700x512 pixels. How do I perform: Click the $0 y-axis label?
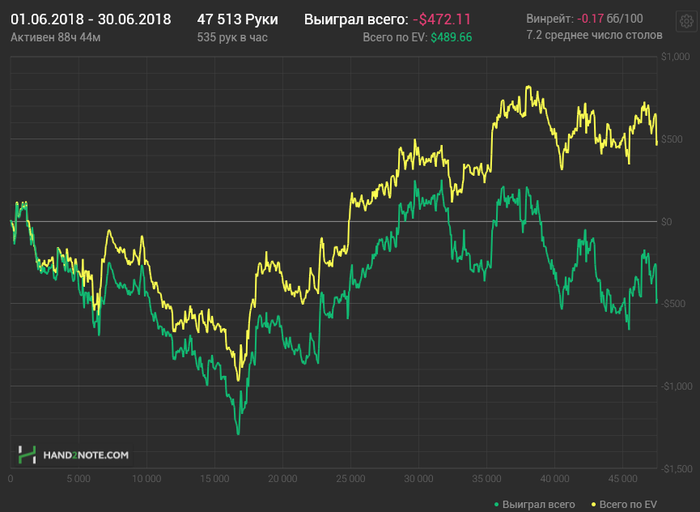[667, 222]
